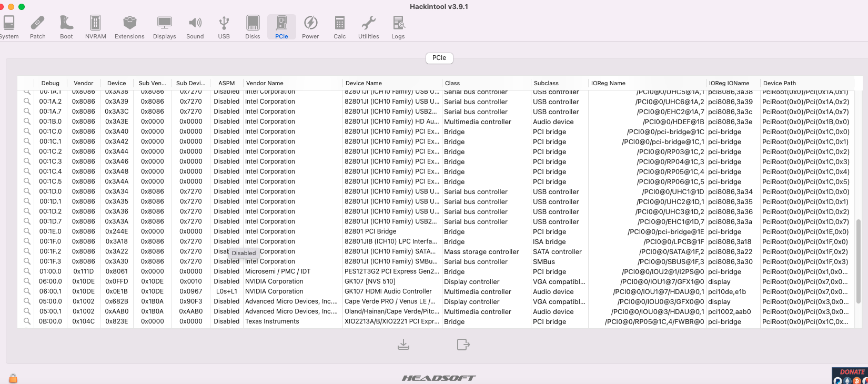The image size is (868, 384).
Task: Open the ASPM dropdown for device 01:00.0
Action: click(x=227, y=271)
